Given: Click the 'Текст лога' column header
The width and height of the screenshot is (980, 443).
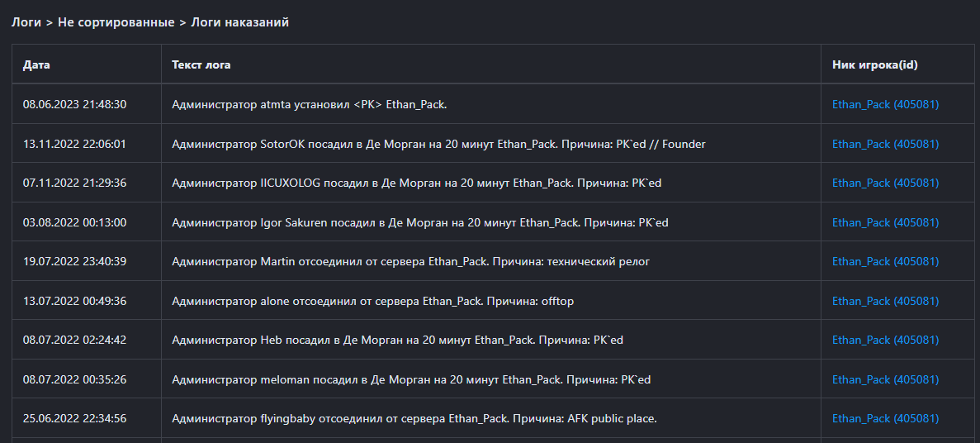Looking at the screenshot, I should point(201,64).
